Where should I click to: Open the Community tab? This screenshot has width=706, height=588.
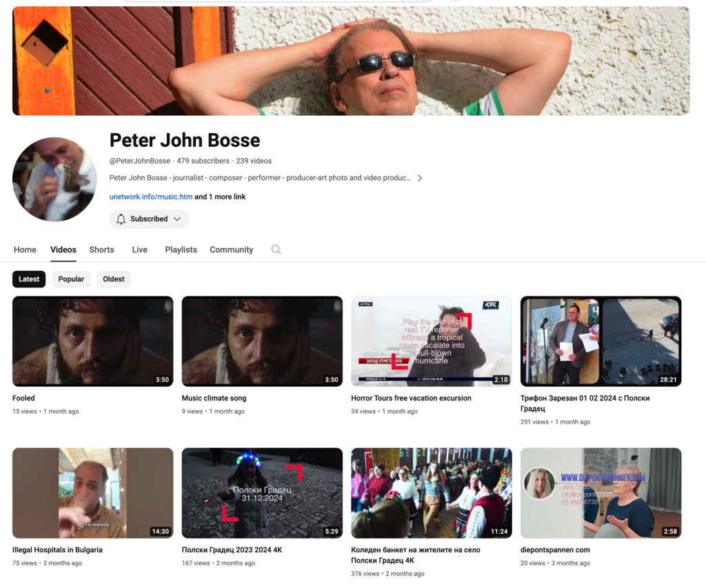tap(231, 250)
